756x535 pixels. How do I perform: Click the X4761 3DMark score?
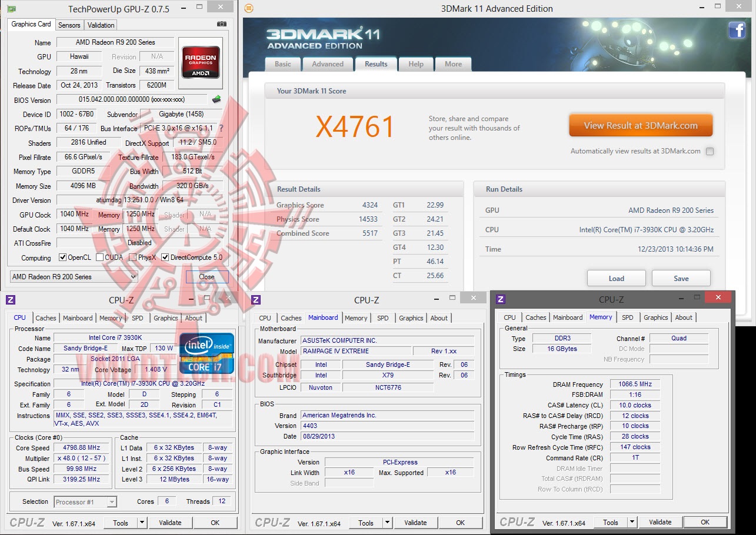coord(355,126)
